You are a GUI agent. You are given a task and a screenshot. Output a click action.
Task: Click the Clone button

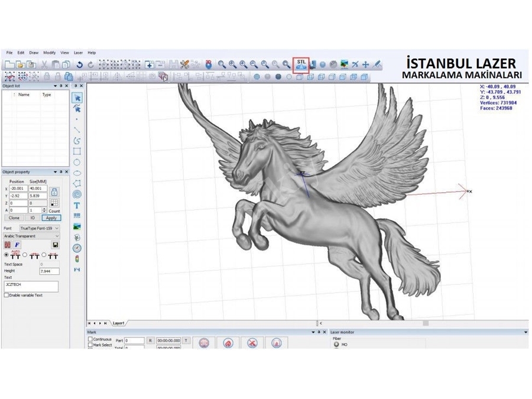pos(14,218)
